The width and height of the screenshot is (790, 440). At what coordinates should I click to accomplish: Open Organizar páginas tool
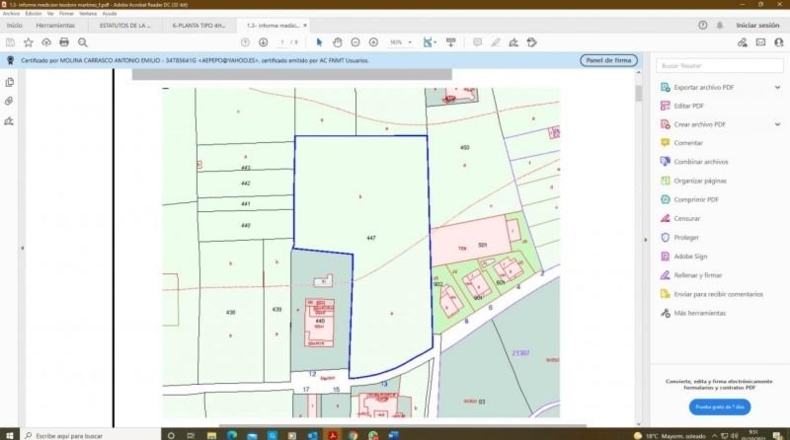tap(700, 180)
